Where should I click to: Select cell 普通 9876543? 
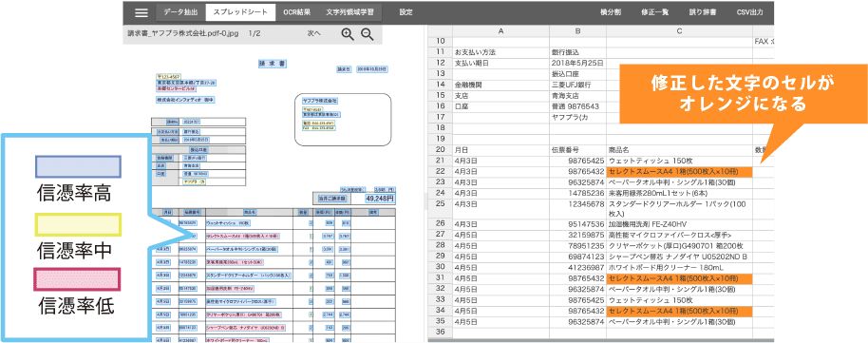pos(578,105)
